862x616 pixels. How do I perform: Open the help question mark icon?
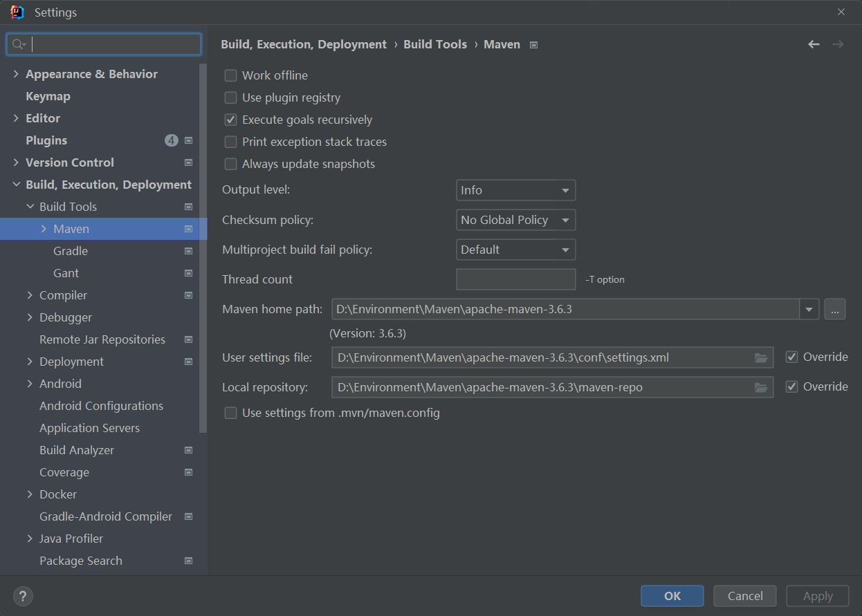point(23,596)
